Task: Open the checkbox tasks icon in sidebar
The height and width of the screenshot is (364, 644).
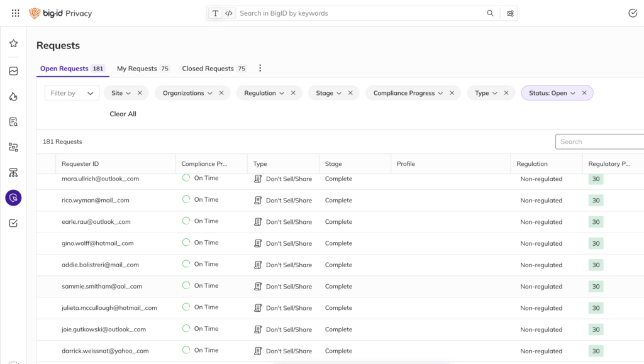Action: (13, 223)
